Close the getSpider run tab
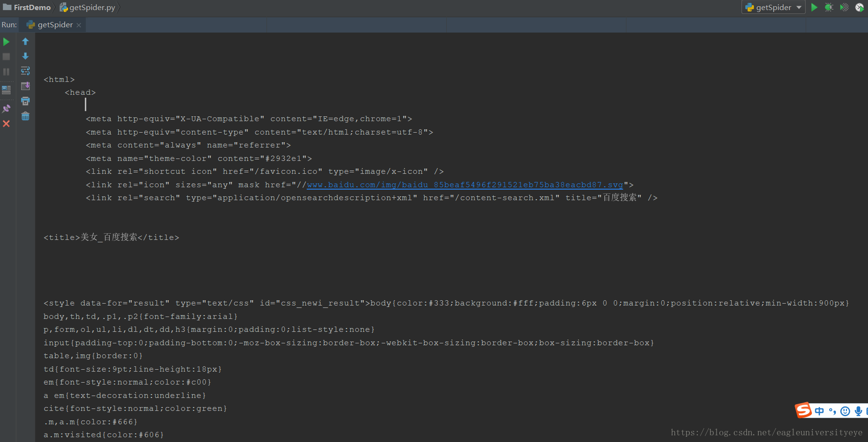Screen dimensions: 868x442 tap(79, 25)
